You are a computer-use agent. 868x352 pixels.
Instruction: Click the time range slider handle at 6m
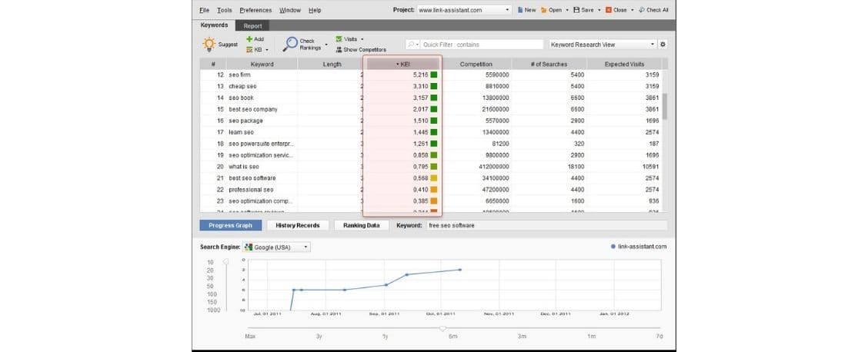[x=442, y=329]
